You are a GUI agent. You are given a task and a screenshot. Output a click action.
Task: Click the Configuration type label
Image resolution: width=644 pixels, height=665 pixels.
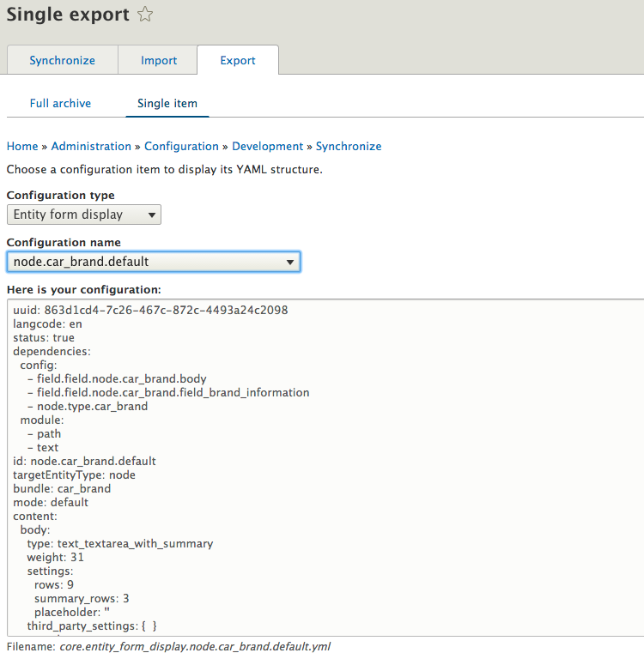[x=60, y=195]
